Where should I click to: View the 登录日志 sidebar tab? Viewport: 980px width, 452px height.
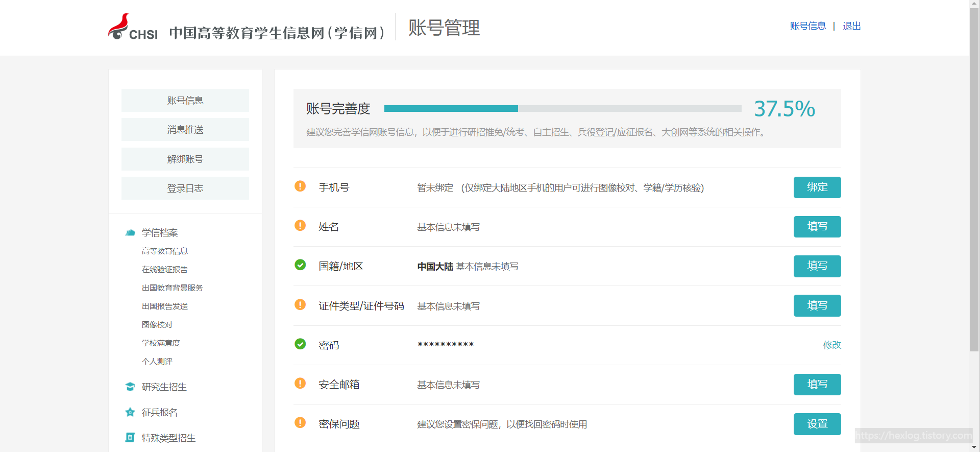tap(185, 188)
